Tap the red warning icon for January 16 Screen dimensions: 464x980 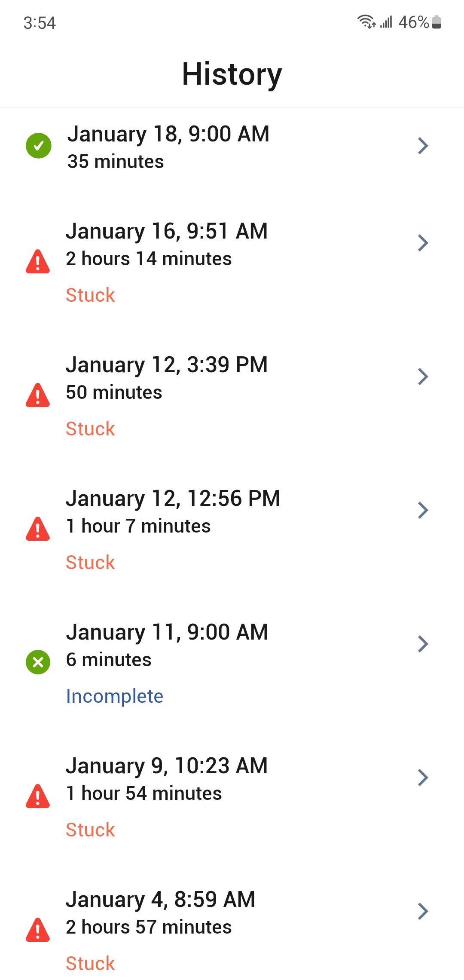(38, 262)
